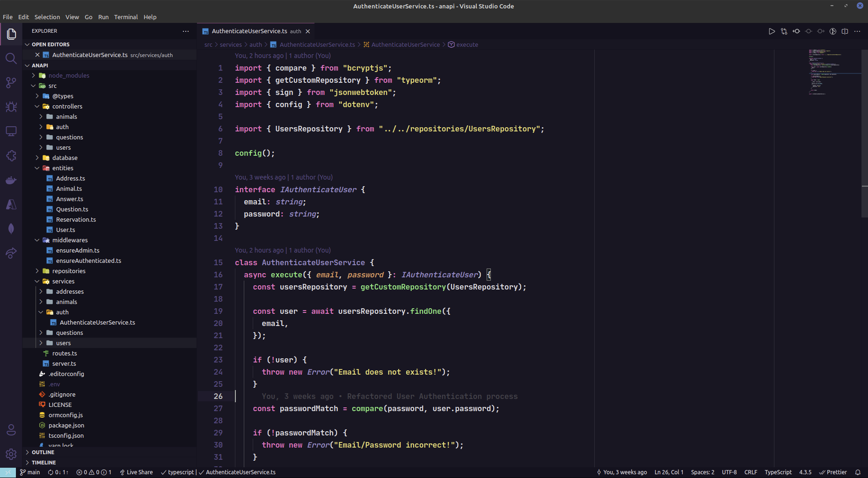This screenshot has width=868, height=478.
Task: Click Prettier status bar item
Action: pos(833,472)
